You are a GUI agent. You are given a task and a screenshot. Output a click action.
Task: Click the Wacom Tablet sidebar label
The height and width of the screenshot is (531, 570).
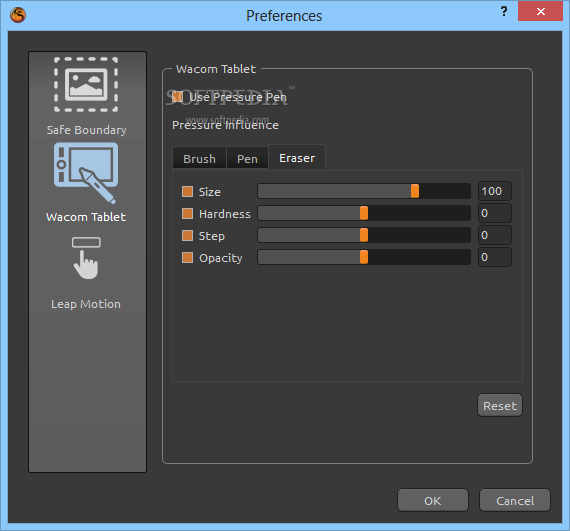coord(86,217)
